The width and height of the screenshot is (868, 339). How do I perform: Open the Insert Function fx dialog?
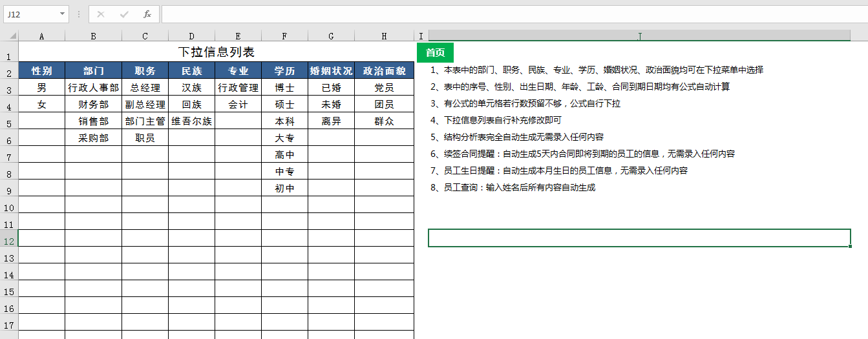pyautogui.click(x=147, y=14)
